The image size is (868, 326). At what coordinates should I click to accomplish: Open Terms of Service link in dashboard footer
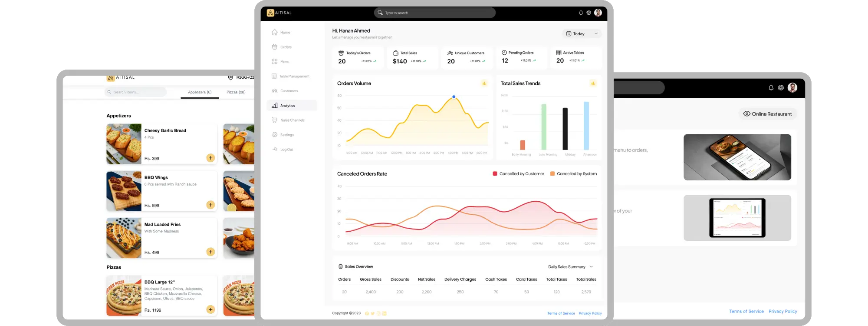tap(561, 313)
